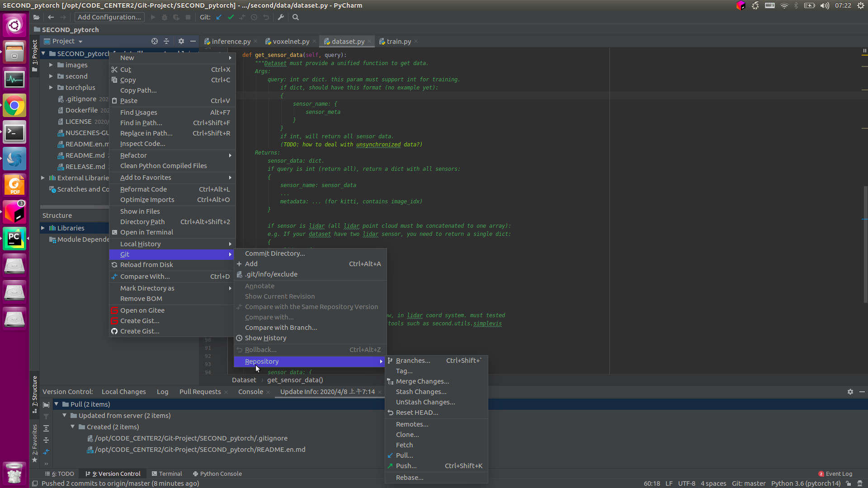Image resolution: width=868 pixels, height=488 pixels.
Task: Choose Stash Changes... menu entry
Action: 436,392
